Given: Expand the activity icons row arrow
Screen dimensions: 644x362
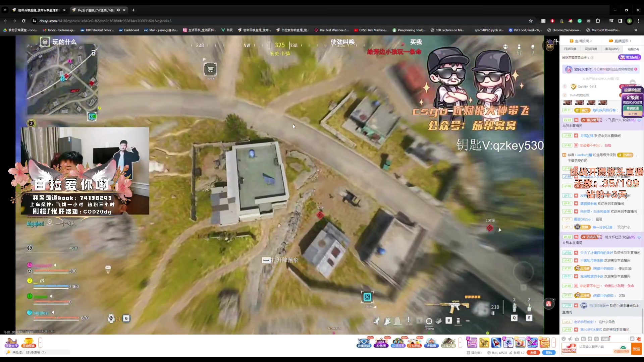Looking at the screenshot, I should (460, 342).
